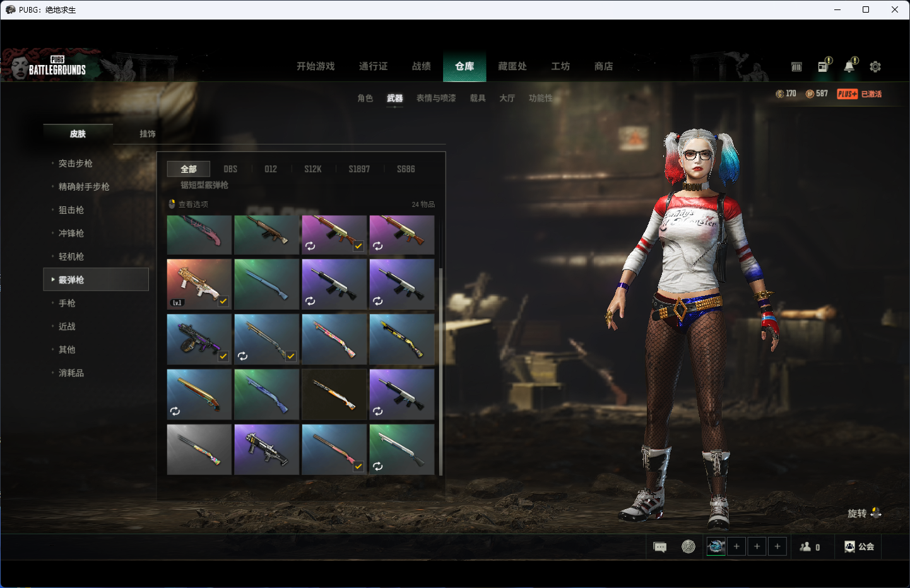Filter skins by 全部
Screen dimensions: 910x588
tap(189, 169)
